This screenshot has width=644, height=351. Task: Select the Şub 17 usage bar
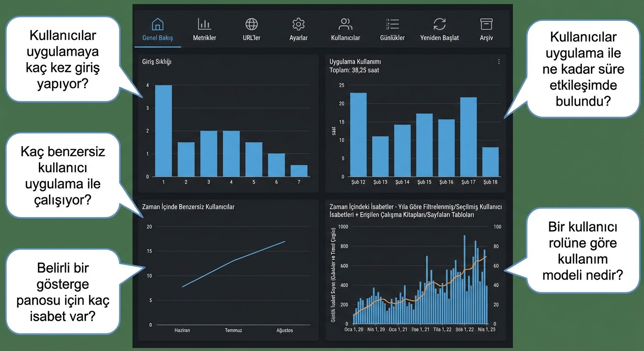tap(468, 137)
